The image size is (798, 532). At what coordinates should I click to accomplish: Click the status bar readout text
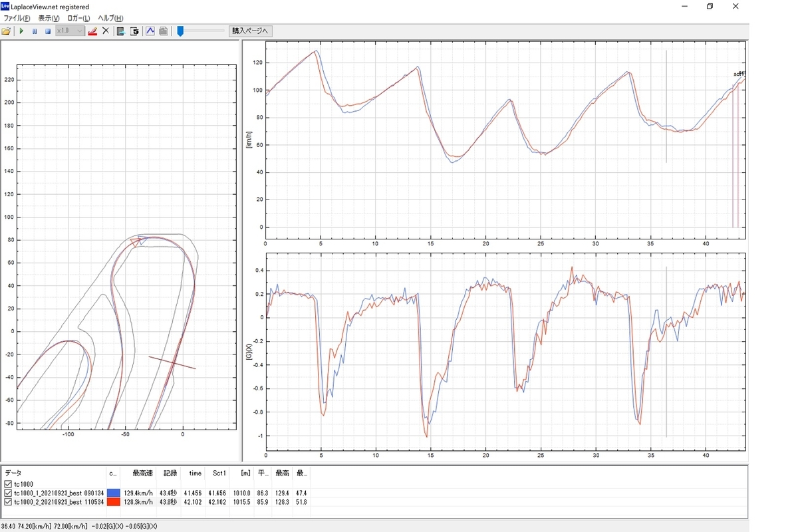tap(79, 526)
